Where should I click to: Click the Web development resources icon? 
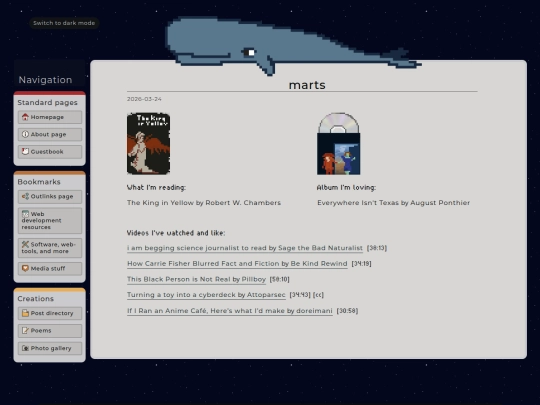(x=25, y=214)
